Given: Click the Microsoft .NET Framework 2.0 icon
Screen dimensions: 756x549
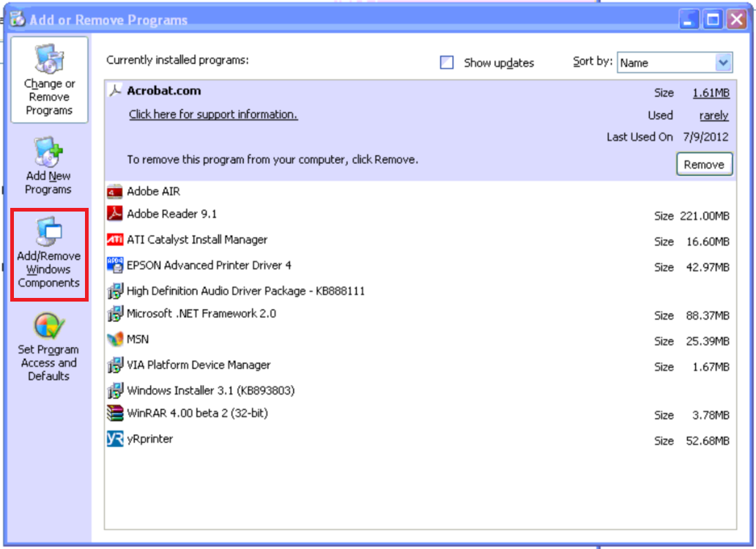Looking at the screenshot, I should click(115, 313).
